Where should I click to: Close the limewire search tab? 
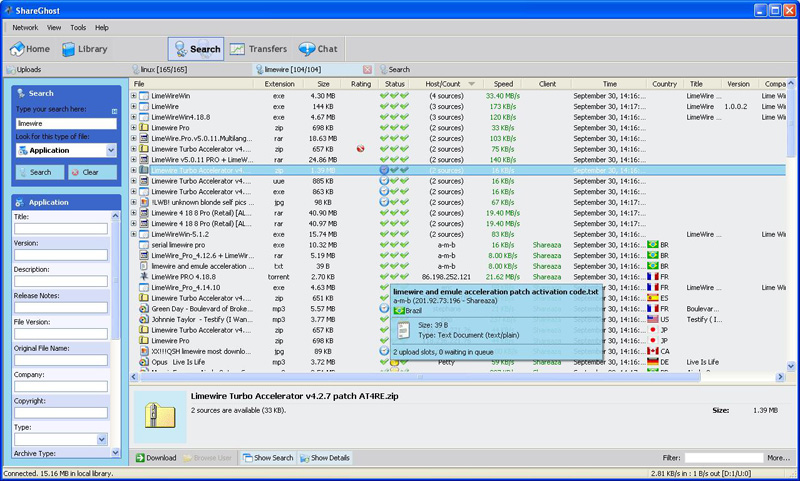pyautogui.click(x=367, y=69)
